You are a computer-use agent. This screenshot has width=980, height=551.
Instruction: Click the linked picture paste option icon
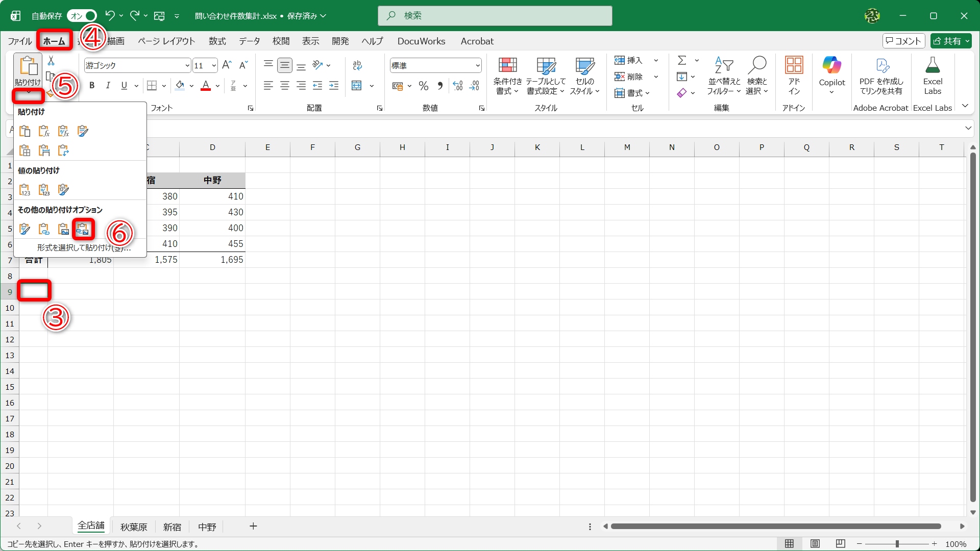coord(83,230)
